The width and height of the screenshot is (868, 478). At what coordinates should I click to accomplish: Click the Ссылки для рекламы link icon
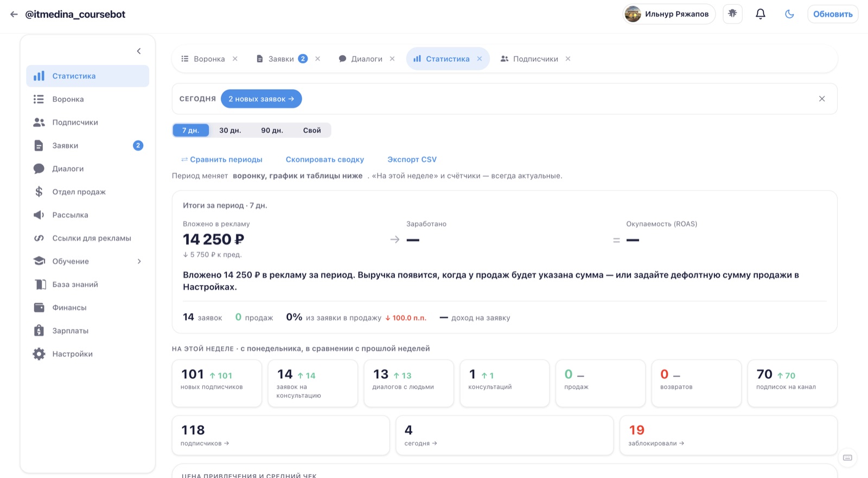[x=39, y=238]
